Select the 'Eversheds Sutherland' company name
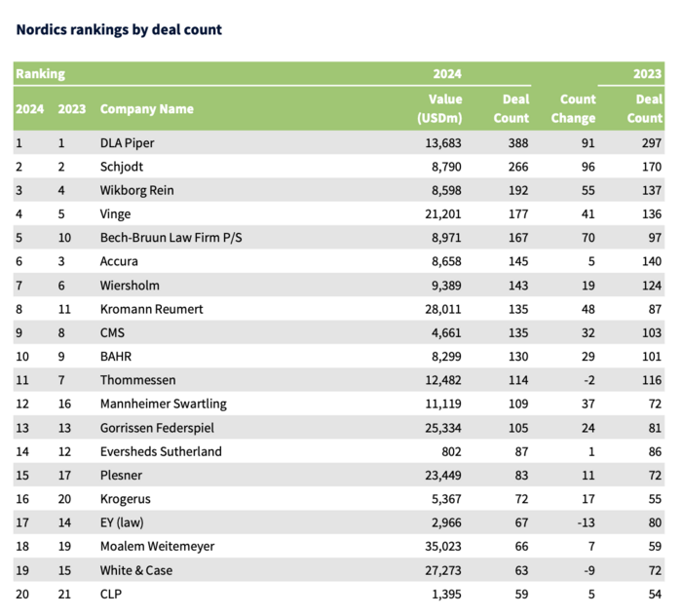Viewport: 682px width, 616px height. click(x=161, y=451)
